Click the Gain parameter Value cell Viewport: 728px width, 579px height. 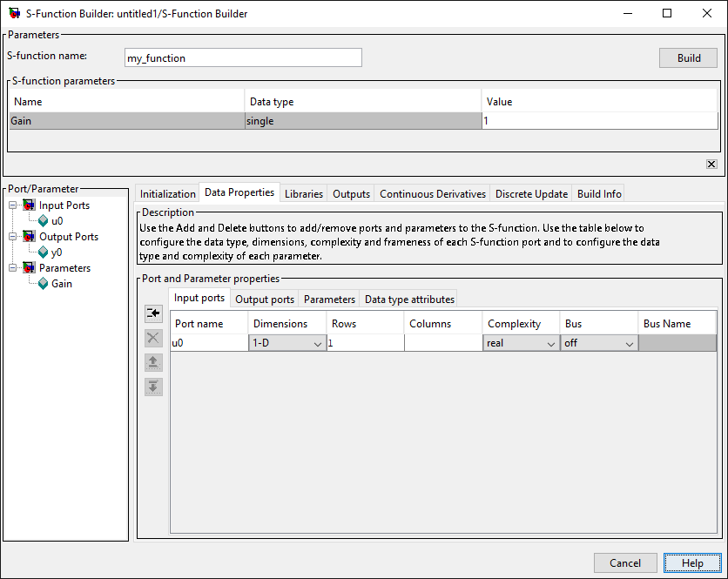point(599,121)
